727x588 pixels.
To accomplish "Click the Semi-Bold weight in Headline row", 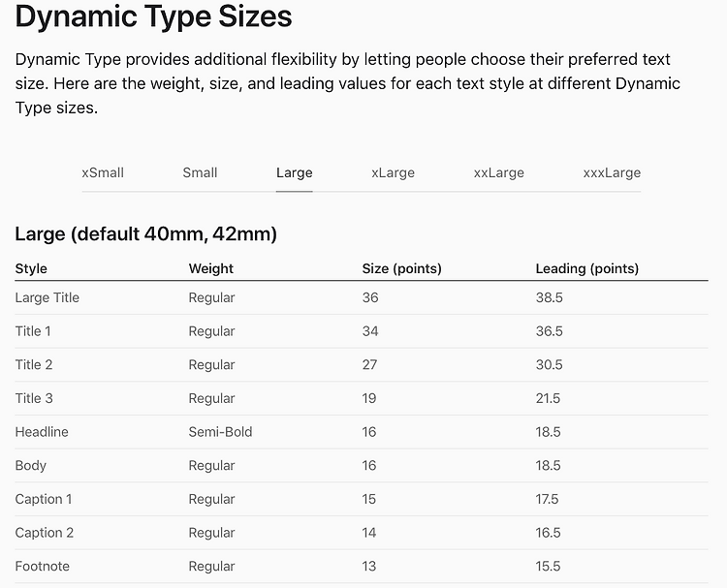I will (x=220, y=432).
